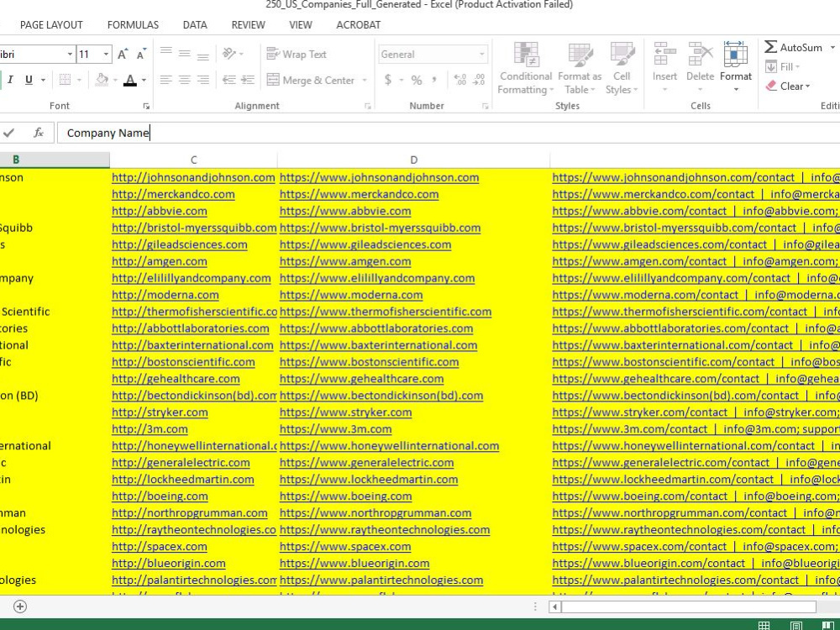Image resolution: width=840 pixels, height=630 pixels.
Task: Center the text horizontally
Action: 184,80
